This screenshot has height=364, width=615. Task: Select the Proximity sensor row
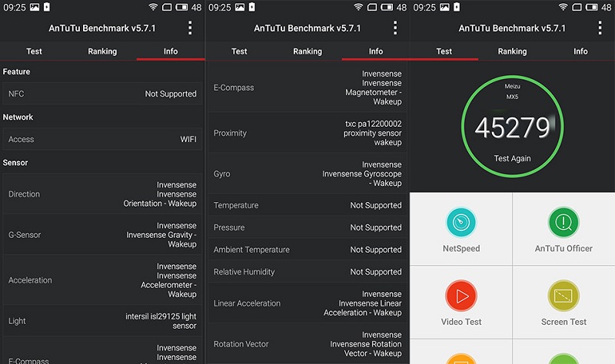point(307,133)
